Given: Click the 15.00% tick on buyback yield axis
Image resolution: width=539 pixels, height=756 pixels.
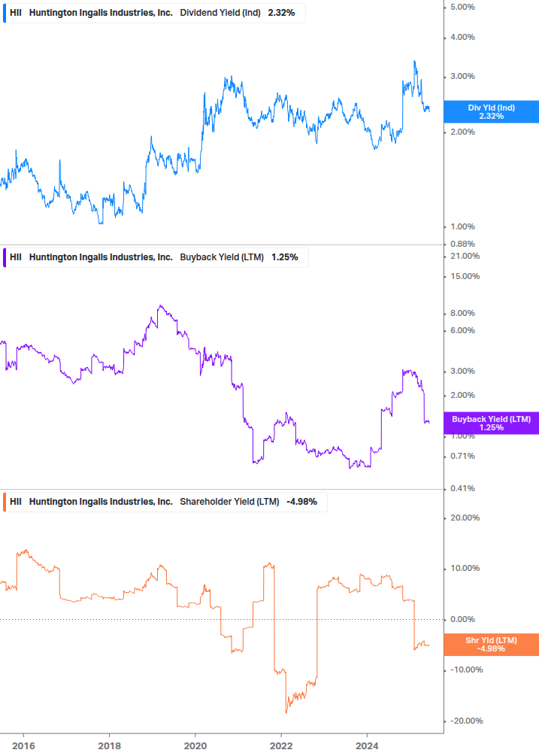Looking at the screenshot, I should (465, 276).
